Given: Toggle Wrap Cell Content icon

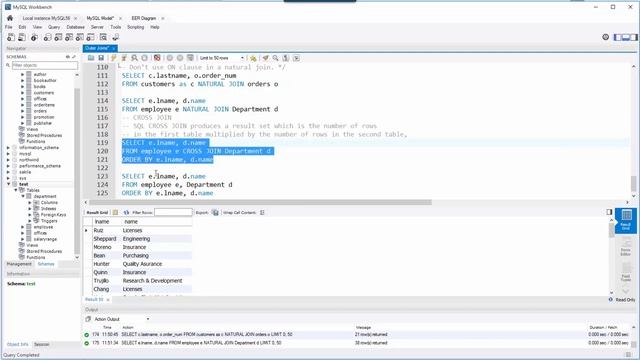Looking at the screenshot, I should [x=262, y=212].
